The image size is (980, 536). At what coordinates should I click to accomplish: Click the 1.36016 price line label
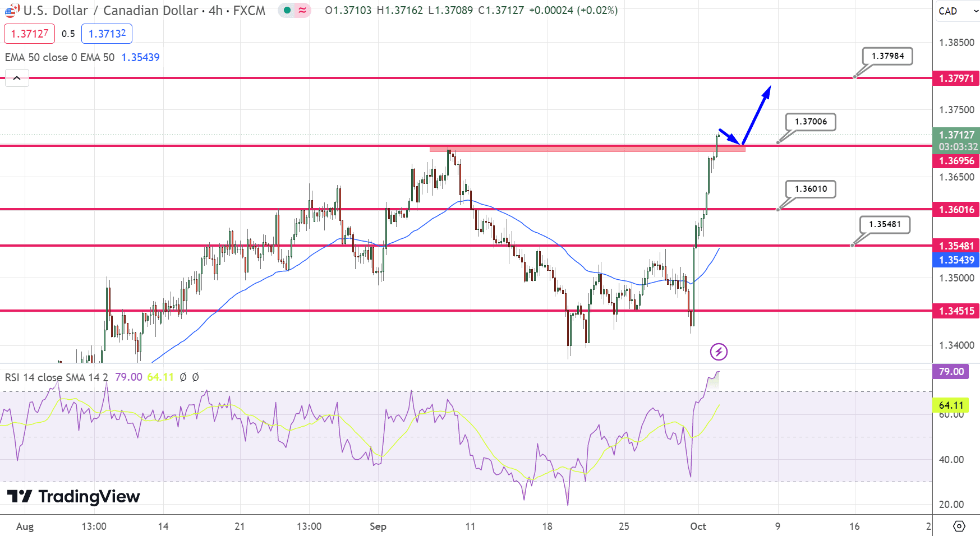956,210
